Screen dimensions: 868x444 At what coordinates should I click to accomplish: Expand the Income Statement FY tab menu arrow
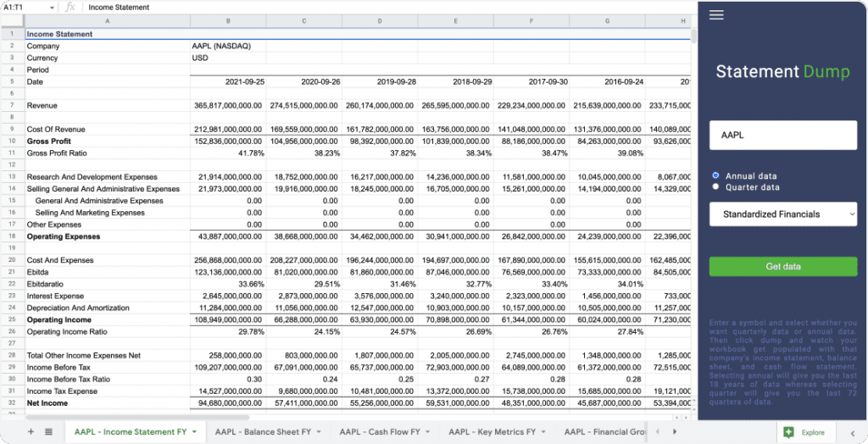click(x=194, y=432)
